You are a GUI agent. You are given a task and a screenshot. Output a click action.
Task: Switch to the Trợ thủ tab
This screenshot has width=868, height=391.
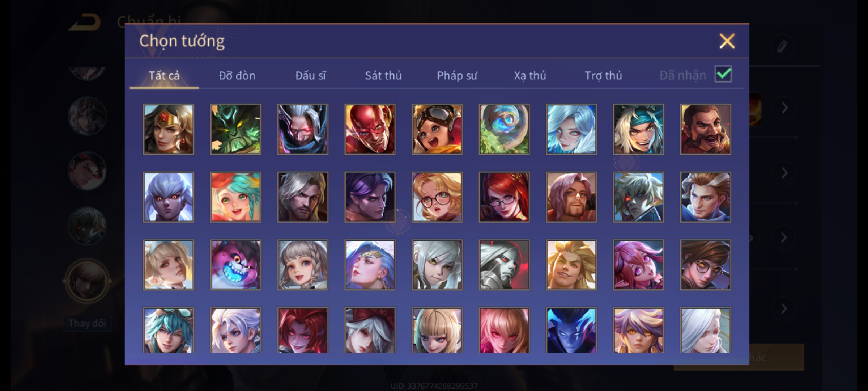(x=603, y=75)
